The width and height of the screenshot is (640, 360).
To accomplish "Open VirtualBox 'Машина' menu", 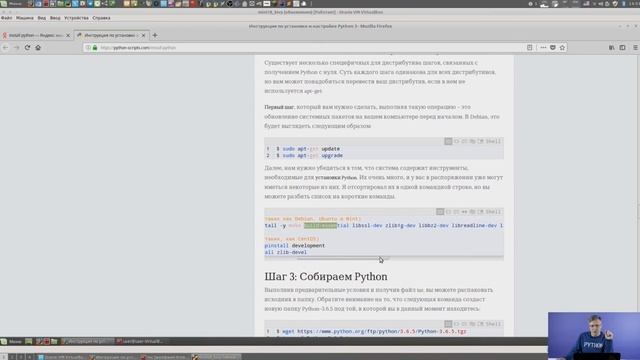I will [x=25, y=18].
